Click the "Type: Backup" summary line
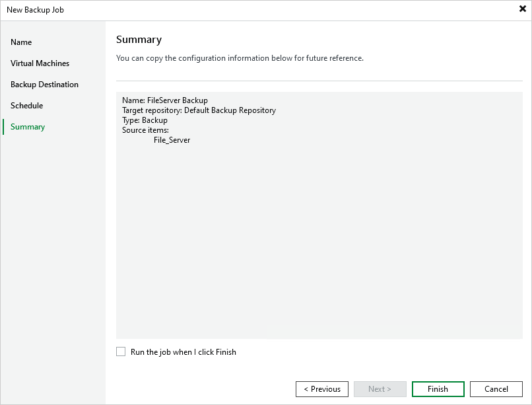Image resolution: width=532 pixels, height=405 pixels. [145, 120]
